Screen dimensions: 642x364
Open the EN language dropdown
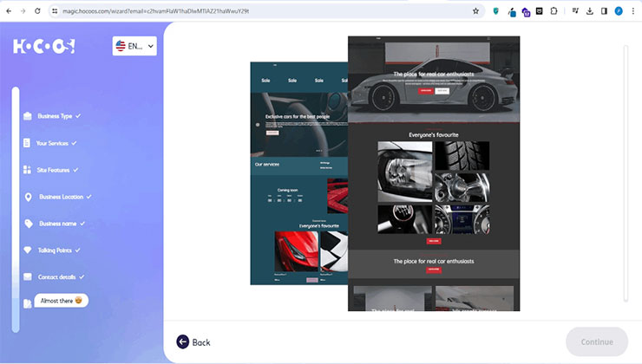point(134,46)
